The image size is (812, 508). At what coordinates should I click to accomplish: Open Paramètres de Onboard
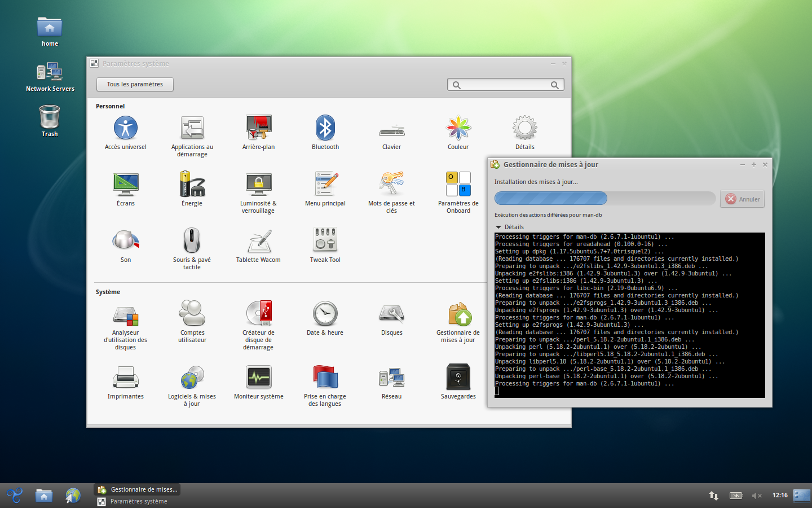pos(458,192)
